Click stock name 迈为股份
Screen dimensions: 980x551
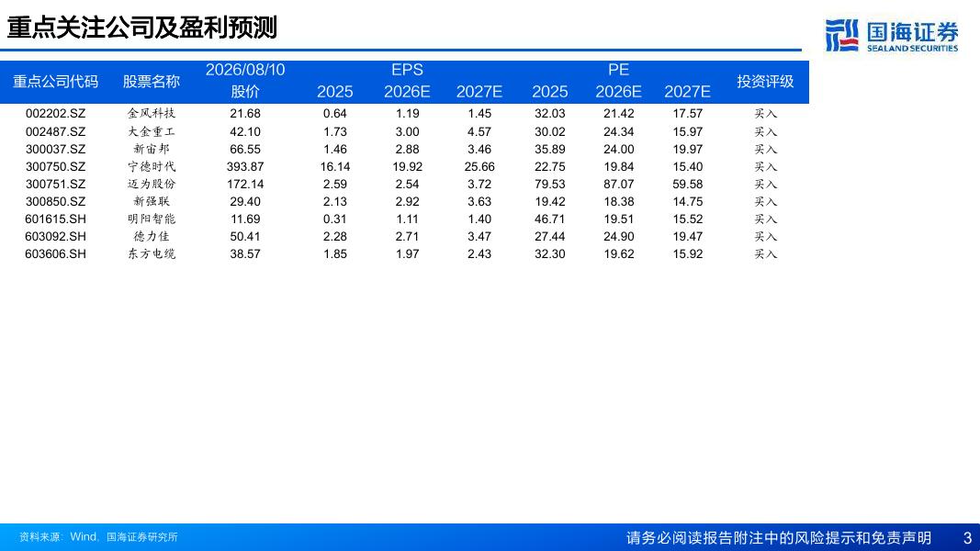tap(152, 185)
